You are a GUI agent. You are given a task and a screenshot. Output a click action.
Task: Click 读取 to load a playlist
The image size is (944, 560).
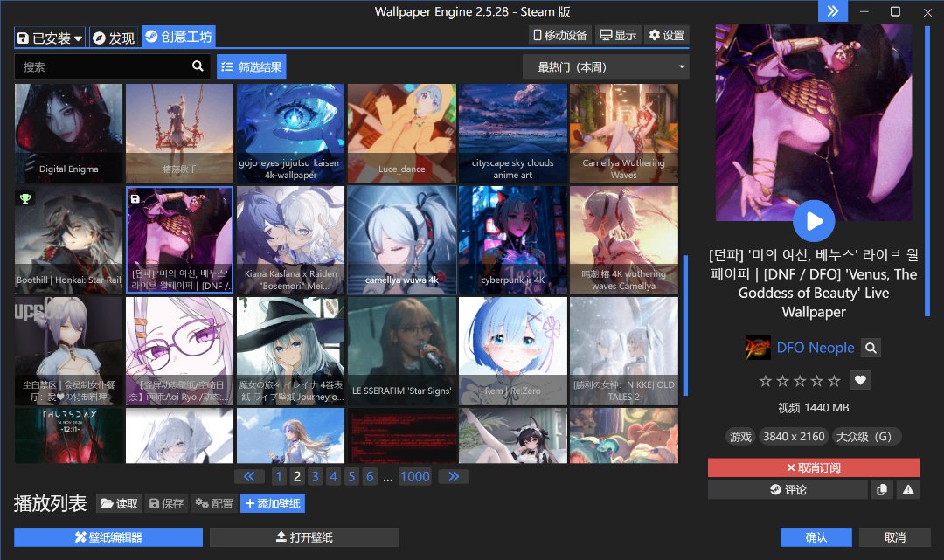(119, 503)
